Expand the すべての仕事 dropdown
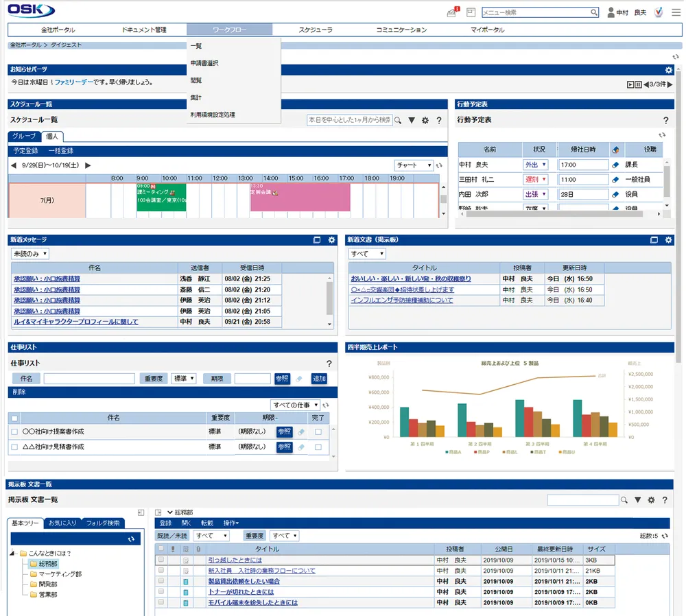 click(295, 405)
